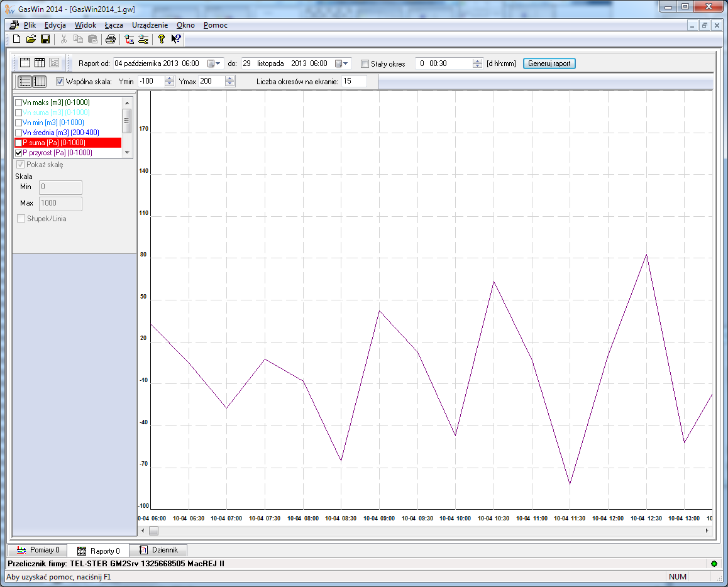Image resolution: width=728 pixels, height=587 pixels.
Task: Click the Paste clipboard toolbar icon
Action: tap(93, 40)
